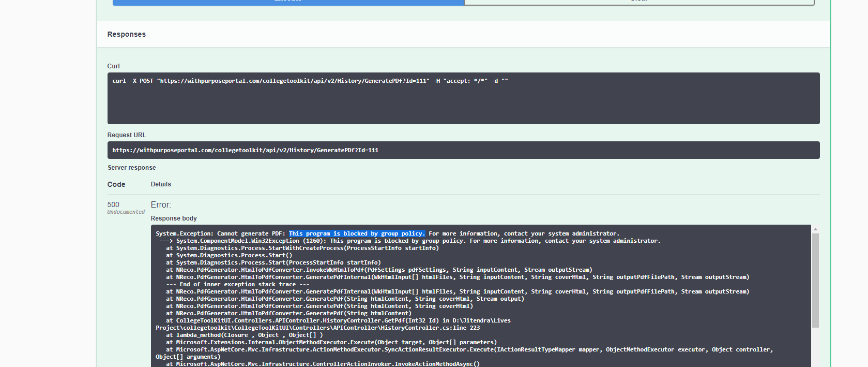Click the Request URL label

(x=127, y=135)
